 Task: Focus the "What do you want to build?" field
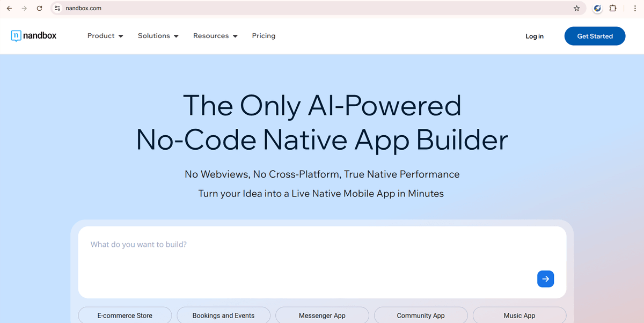tap(322, 262)
